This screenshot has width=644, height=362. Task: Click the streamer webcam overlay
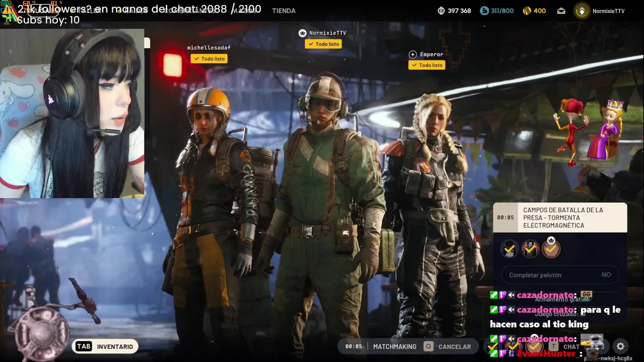coord(72,113)
